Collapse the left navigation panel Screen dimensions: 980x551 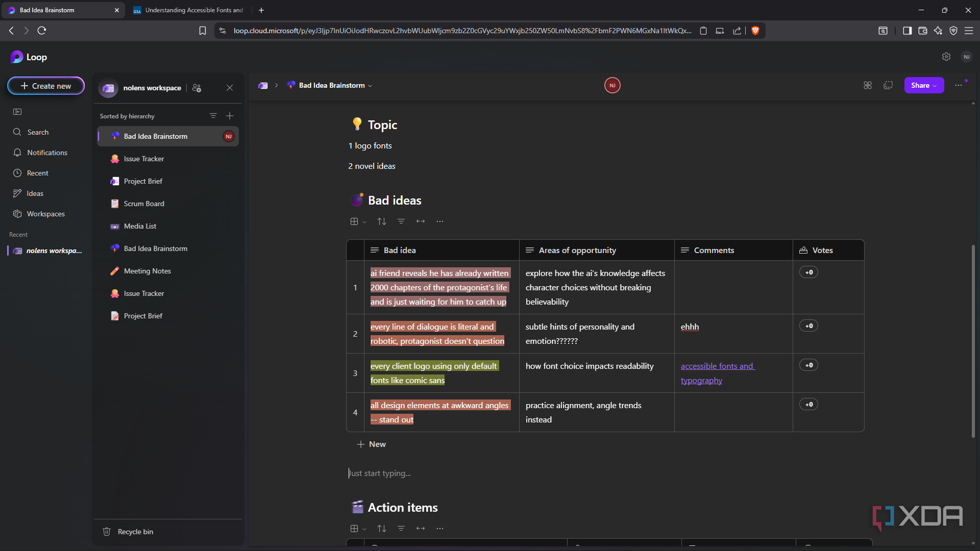pyautogui.click(x=17, y=112)
